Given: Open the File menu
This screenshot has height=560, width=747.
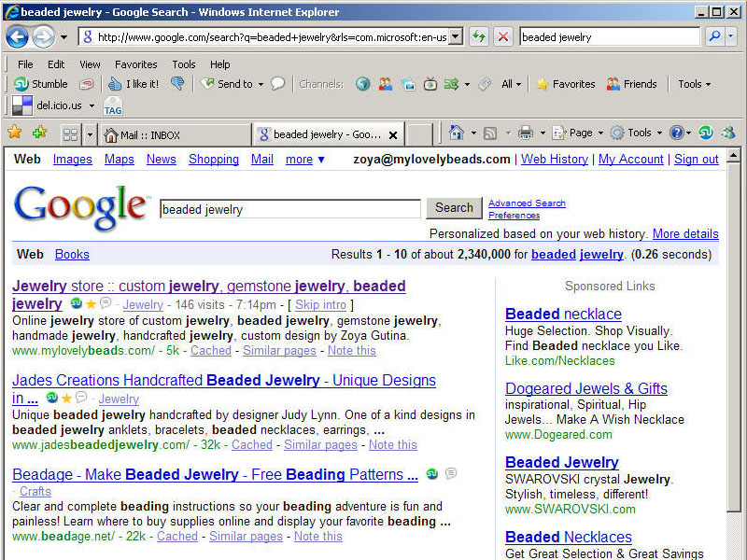Looking at the screenshot, I should (x=25, y=64).
